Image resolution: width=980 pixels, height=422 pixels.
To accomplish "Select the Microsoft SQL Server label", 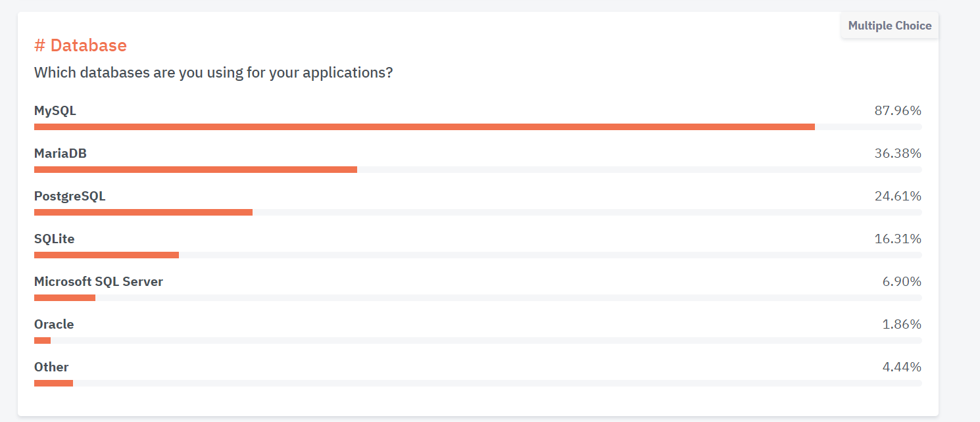I will [x=99, y=281].
